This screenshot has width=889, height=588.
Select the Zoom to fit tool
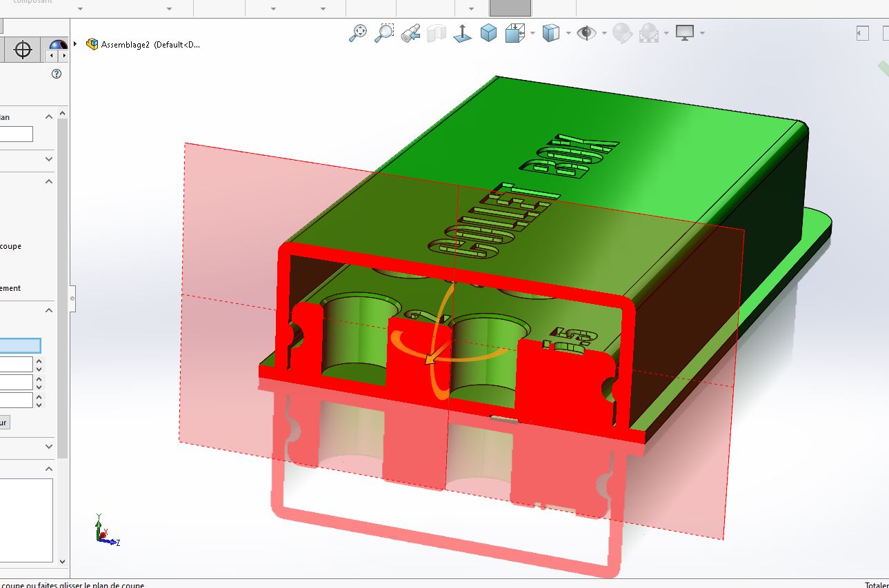(358, 32)
